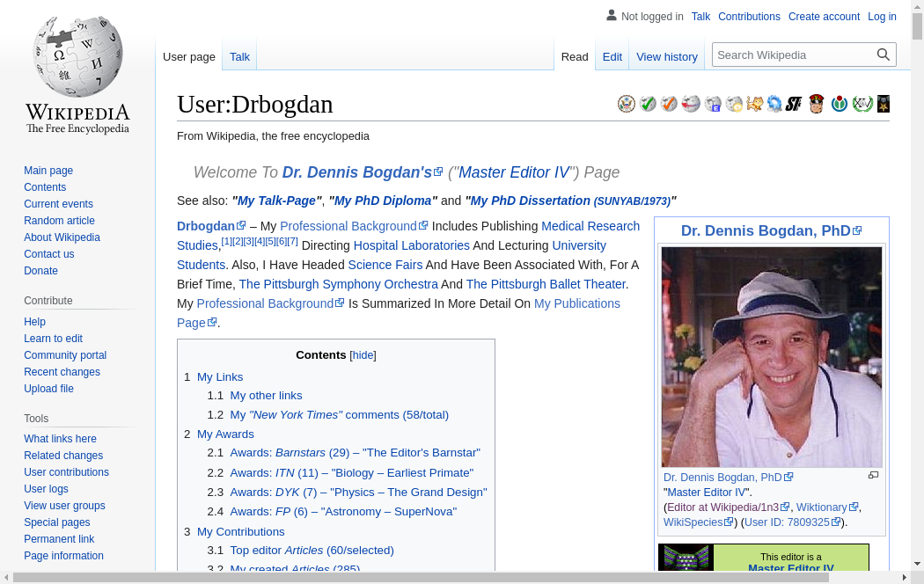Click the US Great Seal top icon
This screenshot has height=584, width=924.
point(627,104)
